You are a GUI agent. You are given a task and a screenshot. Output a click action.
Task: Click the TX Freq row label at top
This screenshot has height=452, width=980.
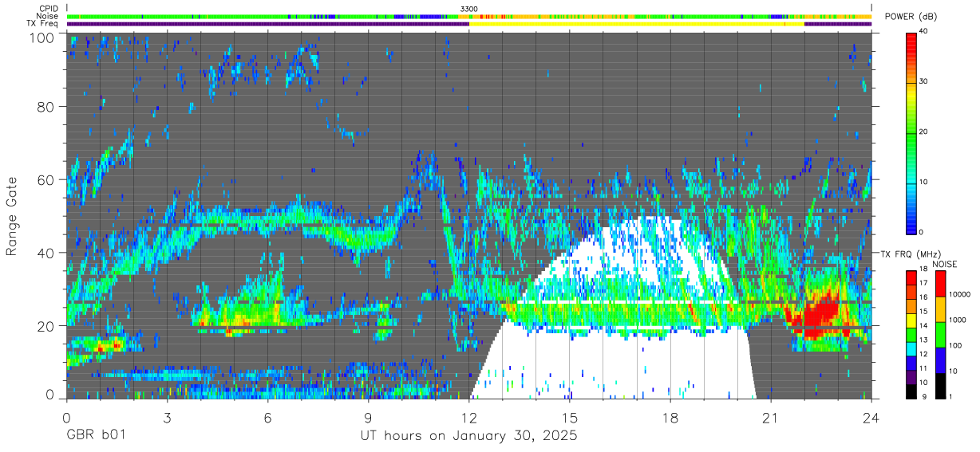[43, 24]
